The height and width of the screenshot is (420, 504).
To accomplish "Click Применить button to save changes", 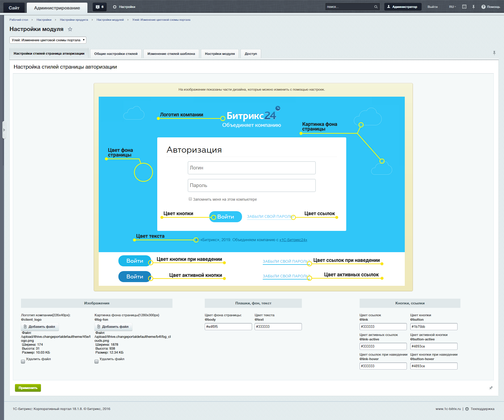I will pyautogui.click(x=28, y=387).
